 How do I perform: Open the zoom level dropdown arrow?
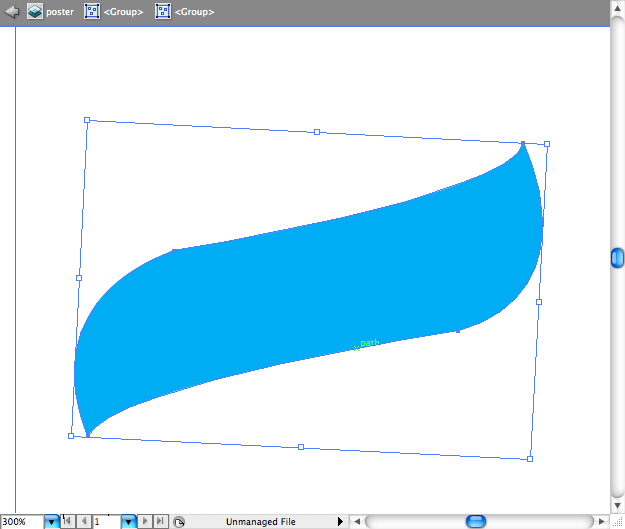tap(51, 522)
